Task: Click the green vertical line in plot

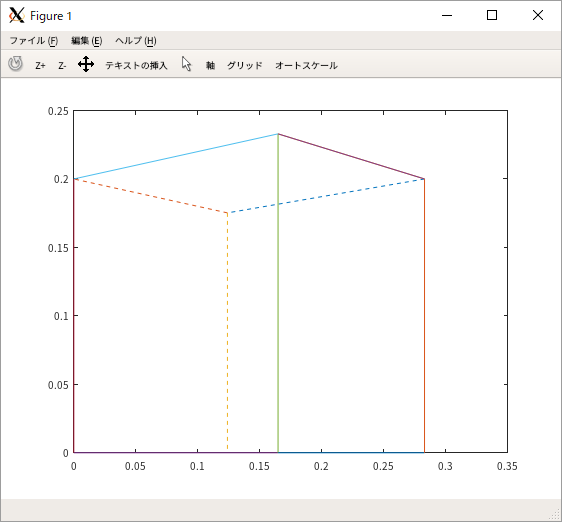Action: (x=278, y=293)
